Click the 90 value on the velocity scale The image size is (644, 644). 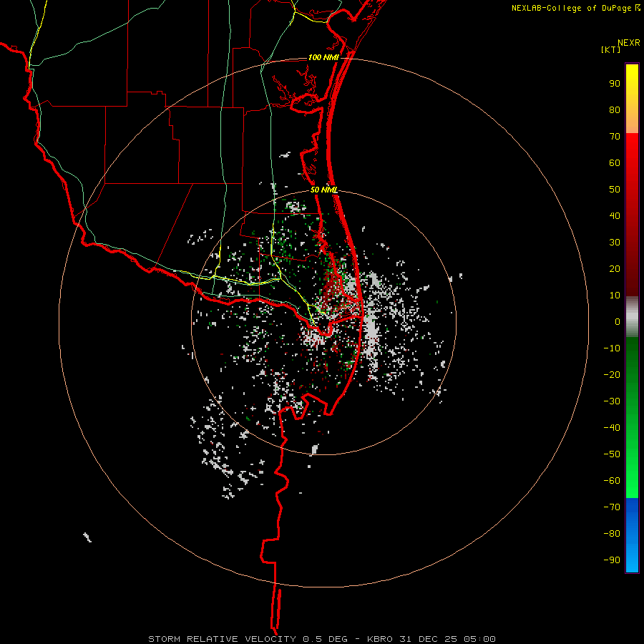615,84
